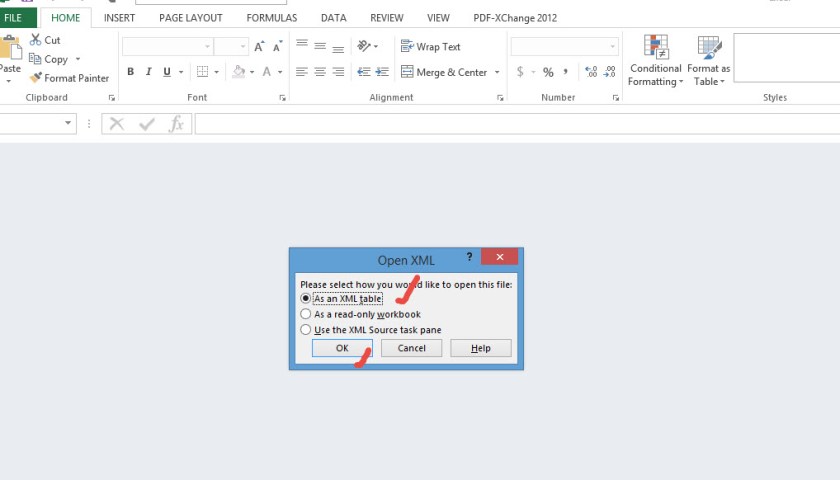The height and width of the screenshot is (480, 840).
Task: Click the Borders icon
Action: pos(202,71)
